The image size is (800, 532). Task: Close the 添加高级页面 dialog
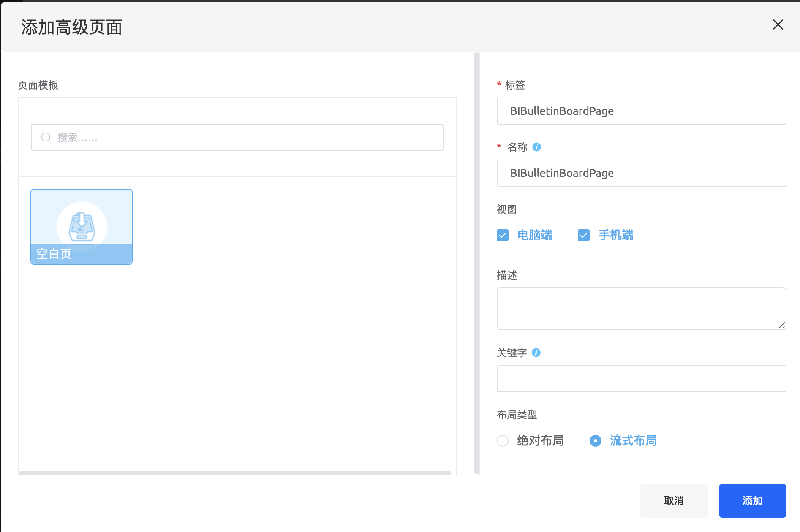pyautogui.click(x=778, y=24)
